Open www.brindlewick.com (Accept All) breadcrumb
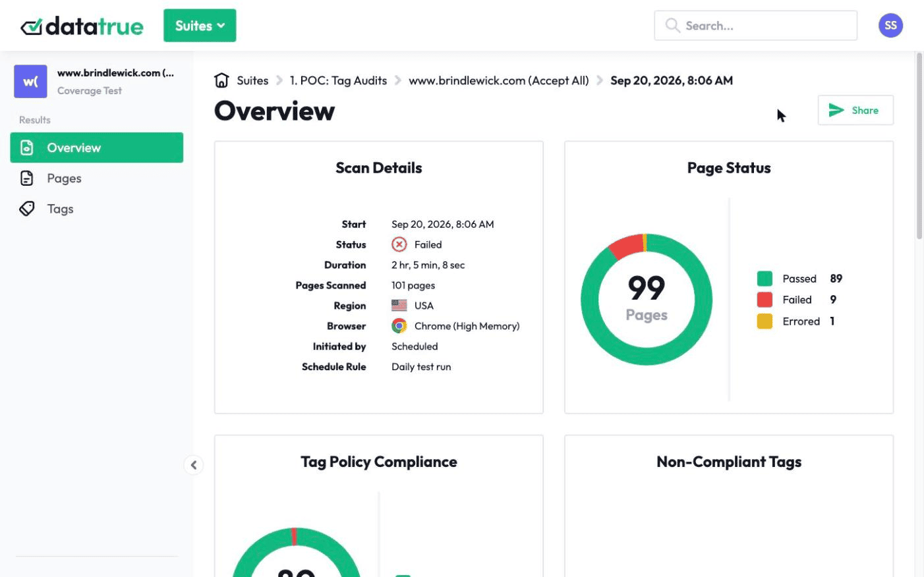Image resolution: width=924 pixels, height=577 pixels. pyautogui.click(x=498, y=80)
